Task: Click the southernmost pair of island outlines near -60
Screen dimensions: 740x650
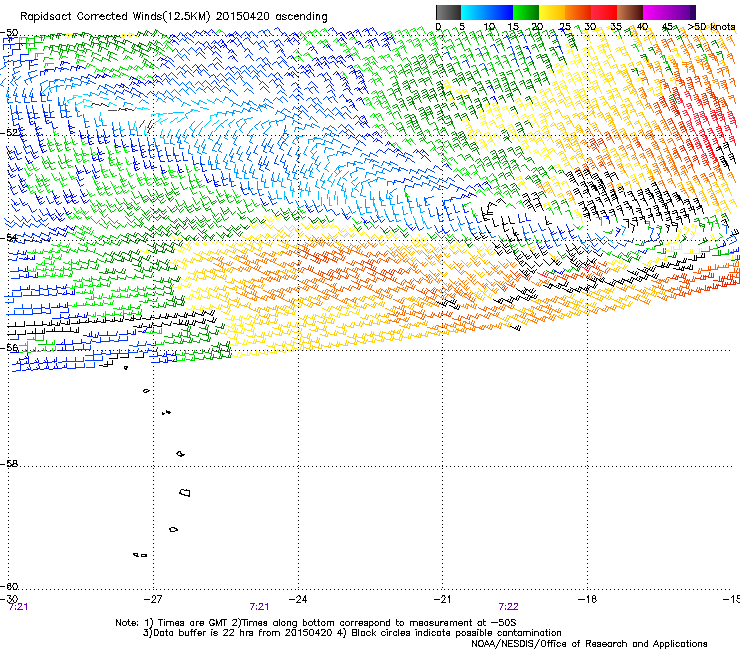Action: (x=140, y=555)
